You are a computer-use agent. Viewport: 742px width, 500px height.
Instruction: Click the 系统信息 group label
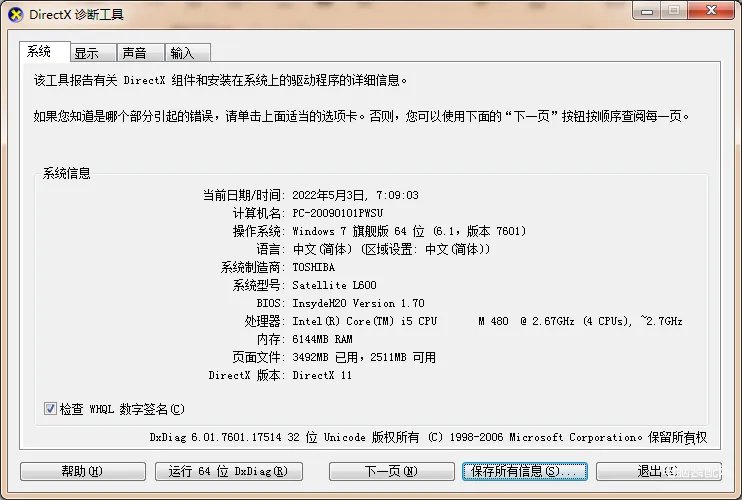point(66,174)
